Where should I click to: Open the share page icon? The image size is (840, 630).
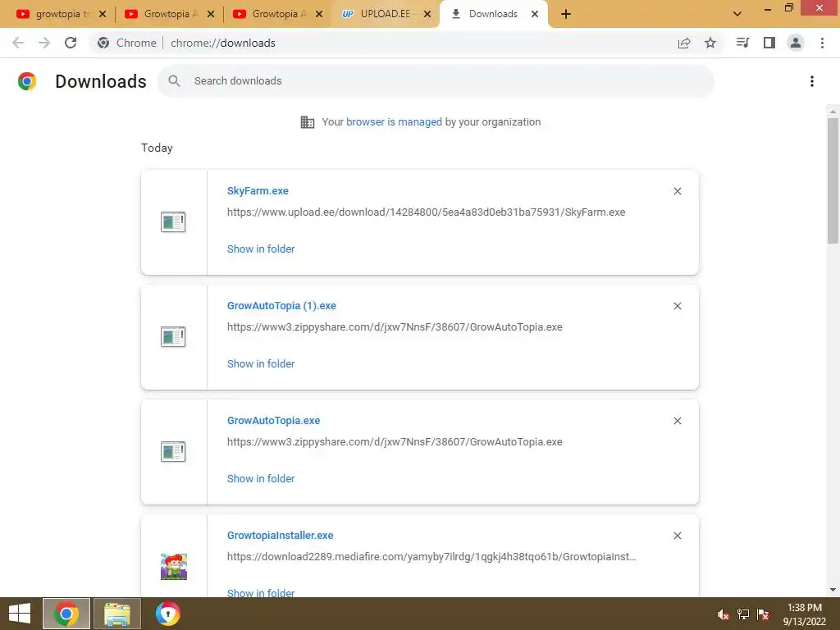coord(684,43)
